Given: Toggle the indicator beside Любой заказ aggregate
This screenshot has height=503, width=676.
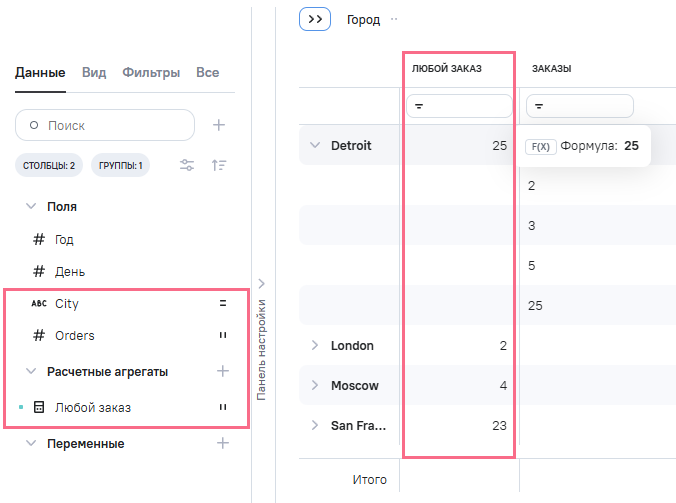Looking at the screenshot, I should 222,407.
